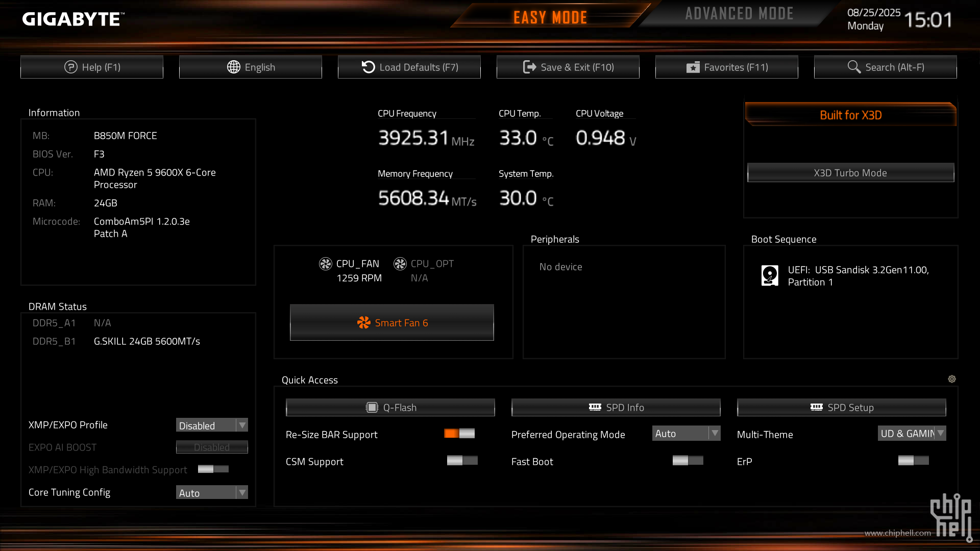Click the Favorites star folder icon
The width and height of the screenshot is (980, 551).
click(x=693, y=67)
